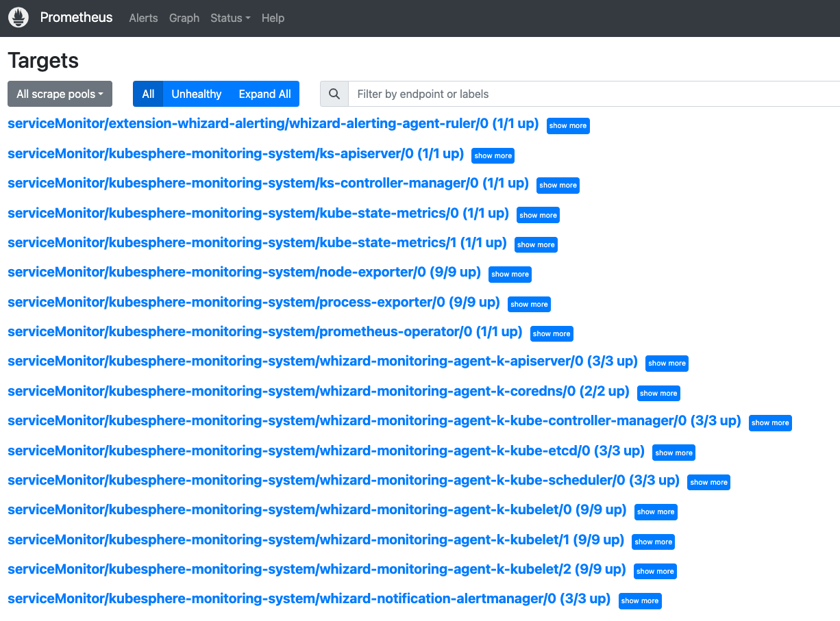Open whizard-monitoring-agent-k-kubelet/1 link
This screenshot has width=840, height=621.
tap(316, 540)
